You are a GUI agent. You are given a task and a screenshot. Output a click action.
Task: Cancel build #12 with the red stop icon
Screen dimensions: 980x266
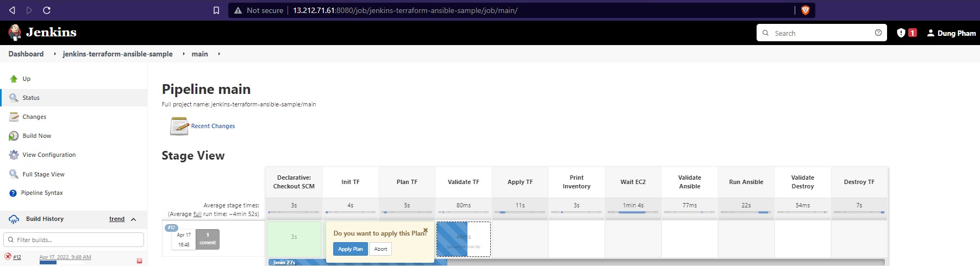pos(139,261)
